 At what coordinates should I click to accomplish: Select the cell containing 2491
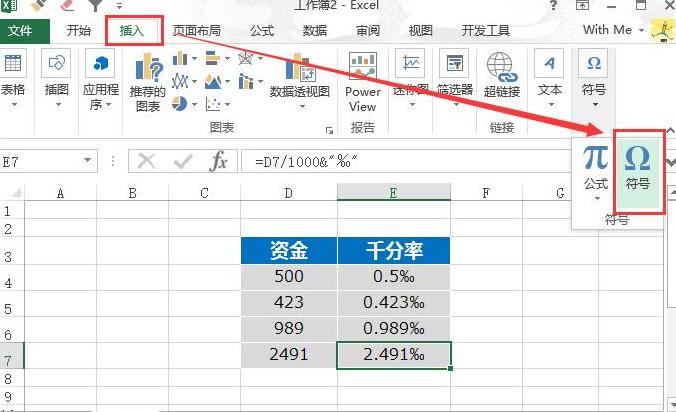[288, 355]
